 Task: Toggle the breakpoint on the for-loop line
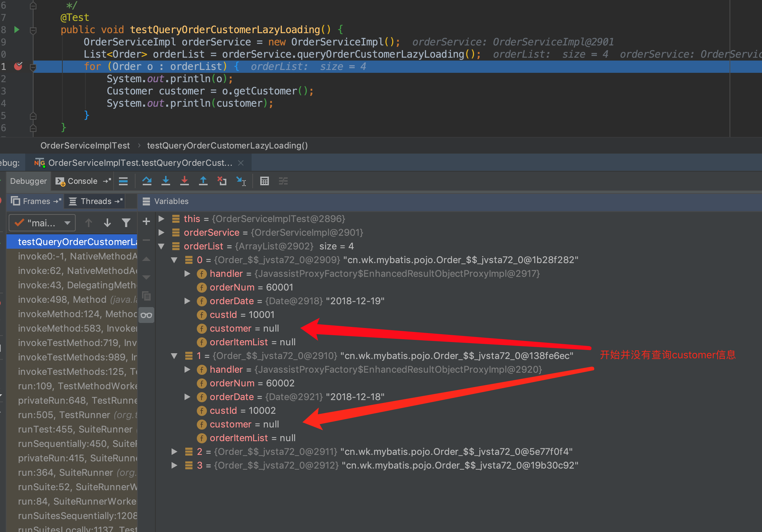tap(18, 66)
